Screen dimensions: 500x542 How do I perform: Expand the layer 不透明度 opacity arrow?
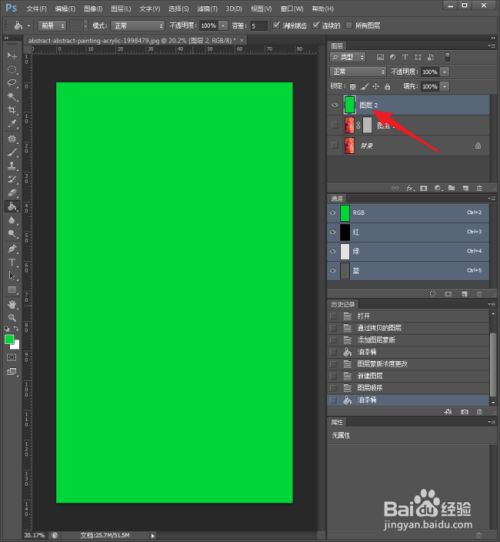coord(444,72)
